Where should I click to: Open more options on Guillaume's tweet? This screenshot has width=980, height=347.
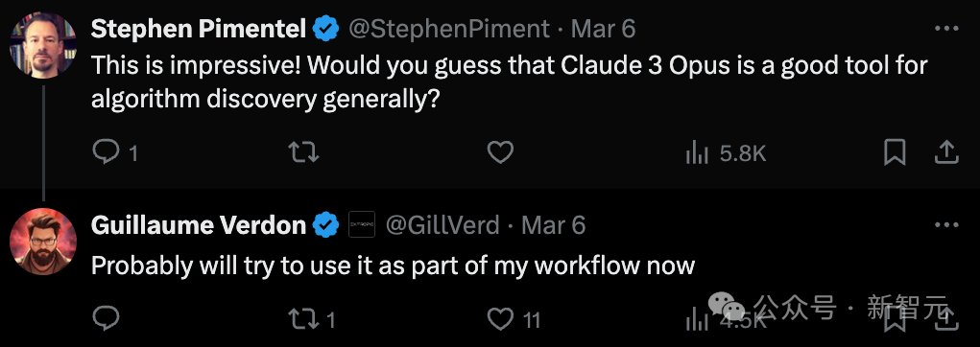pyautogui.click(x=946, y=224)
